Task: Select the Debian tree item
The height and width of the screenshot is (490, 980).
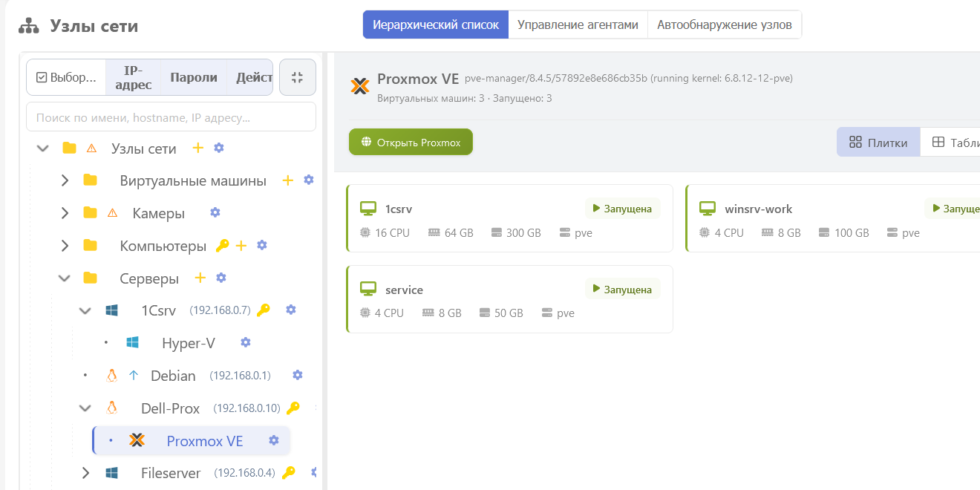Action: pos(173,376)
